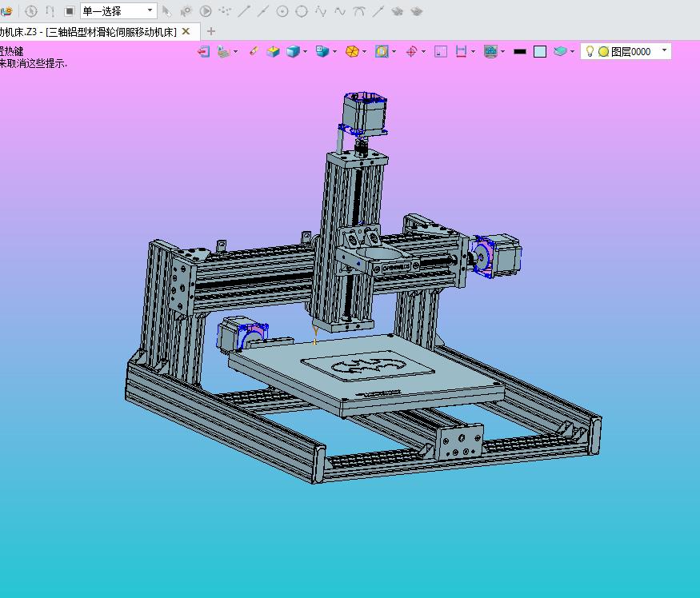Image resolution: width=700 pixels, height=598 pixels.
Task: Click the blue view-orientation block icon
Action: pos(322,51)
